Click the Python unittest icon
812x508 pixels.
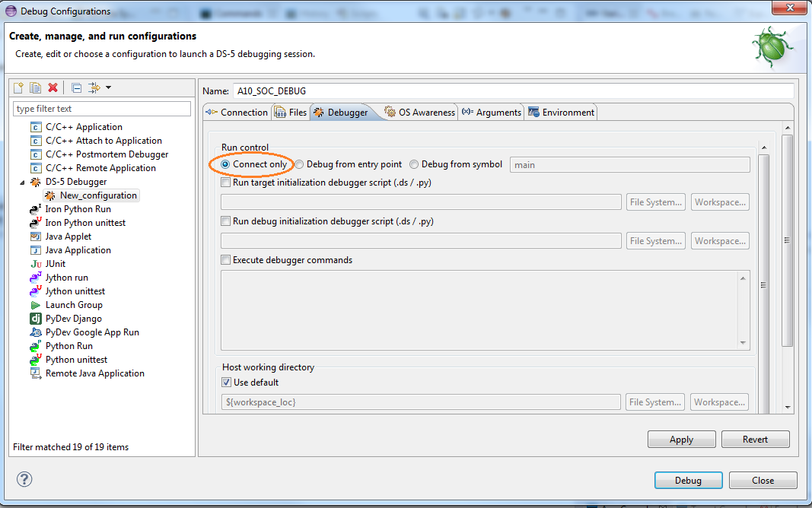click(35, 360)
